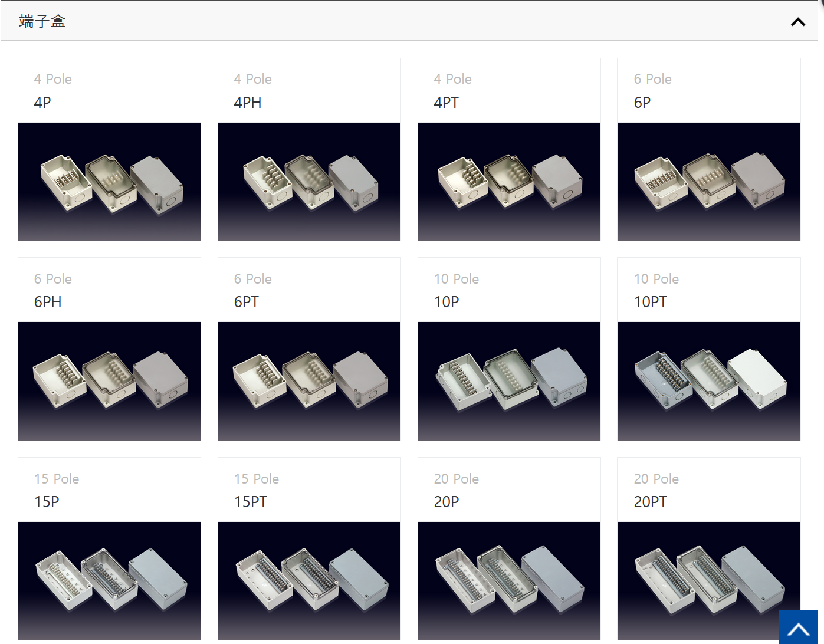This screenshot has width=824, height=644.
Task: Open the 6PH product photo
Action: [109, 381]
